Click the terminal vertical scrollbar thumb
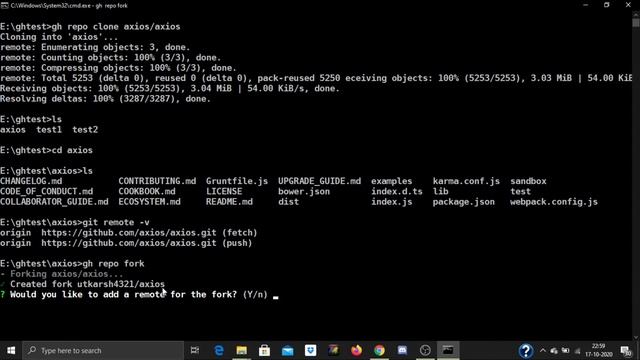 point(636,22)
